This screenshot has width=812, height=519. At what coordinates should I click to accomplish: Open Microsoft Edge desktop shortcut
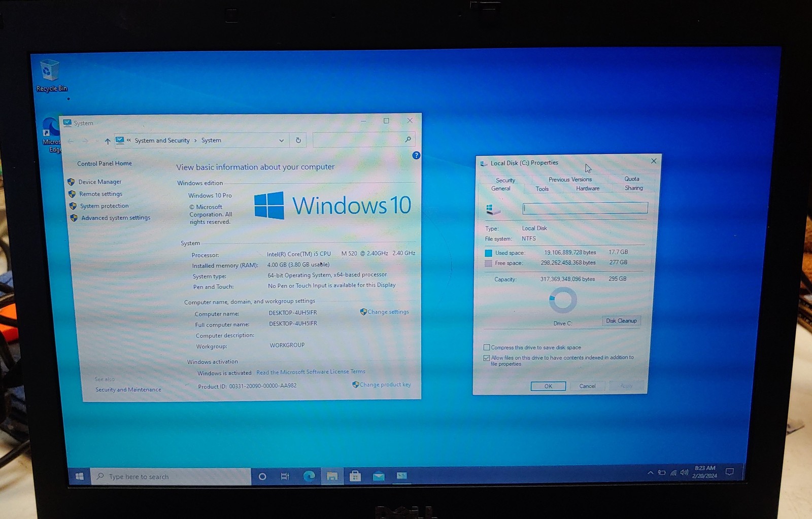(x=51, y=134)
